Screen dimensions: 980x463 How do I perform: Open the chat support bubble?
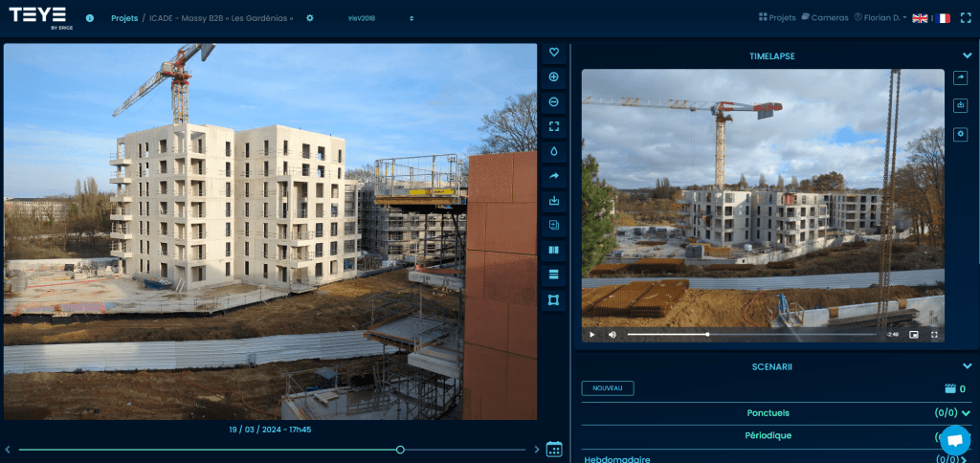[x=953, y=439]
